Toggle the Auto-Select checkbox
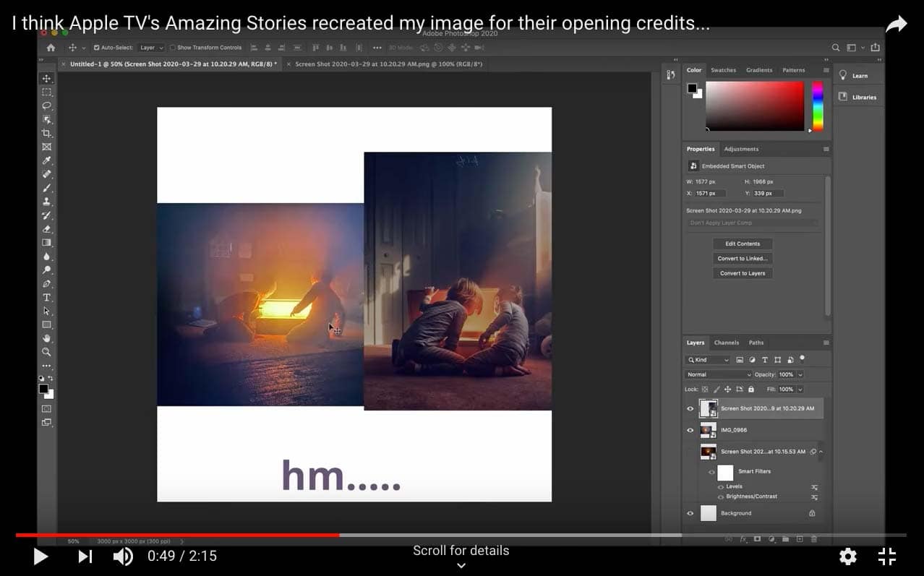 [97, 48]
